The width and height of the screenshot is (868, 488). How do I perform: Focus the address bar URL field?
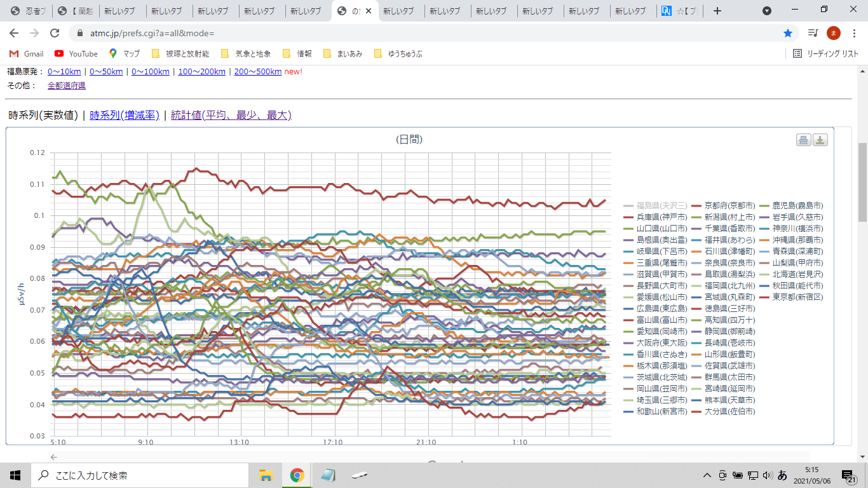429,33
